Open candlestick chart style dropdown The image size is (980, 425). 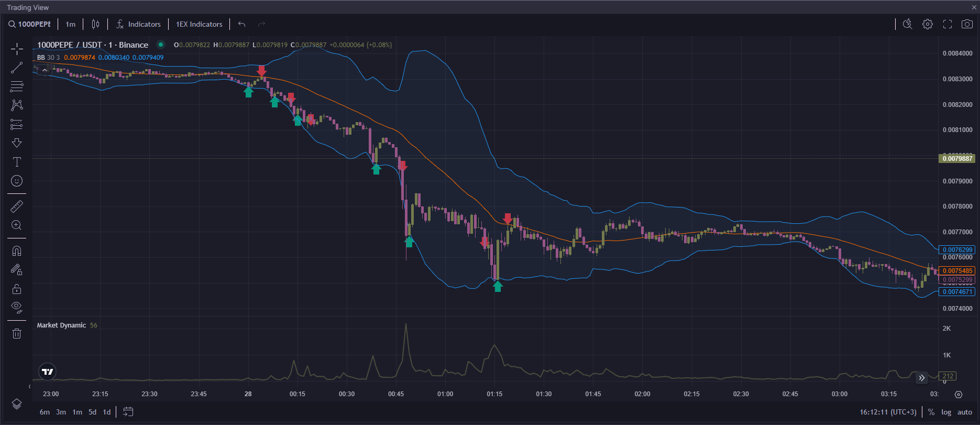(95, 24)
